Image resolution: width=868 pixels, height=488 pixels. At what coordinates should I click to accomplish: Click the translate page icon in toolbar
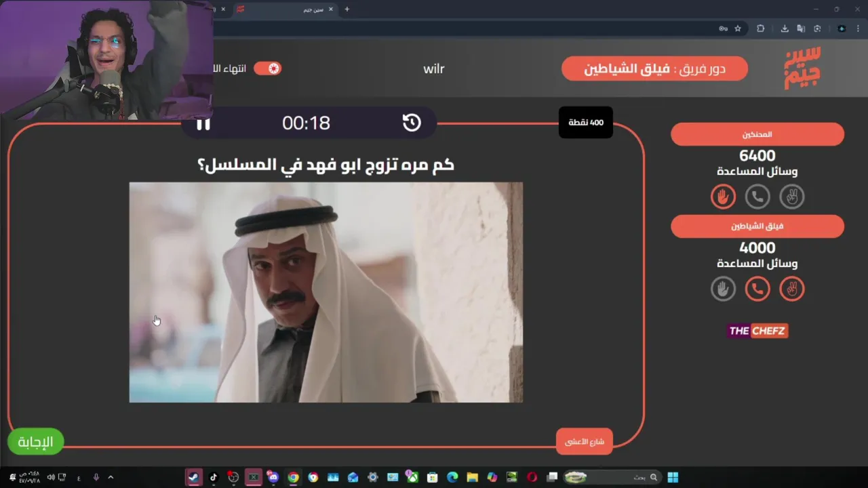point(801,28)
